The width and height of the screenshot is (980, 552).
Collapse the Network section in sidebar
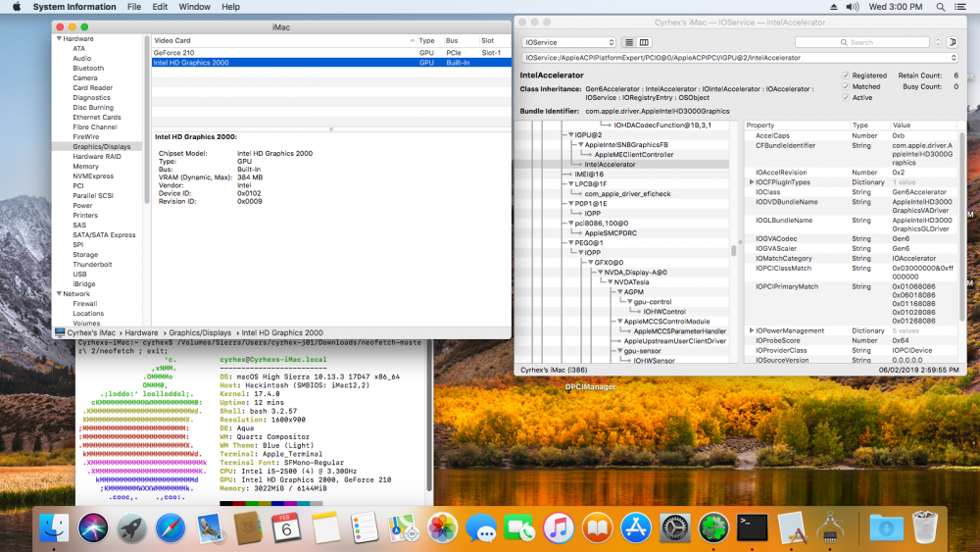(x=60, y=294)
